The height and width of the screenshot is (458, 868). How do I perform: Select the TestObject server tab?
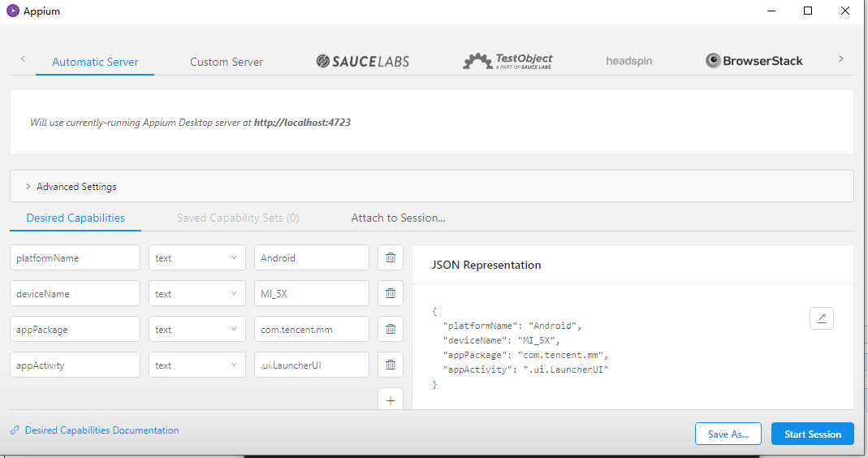coord(507,61)
